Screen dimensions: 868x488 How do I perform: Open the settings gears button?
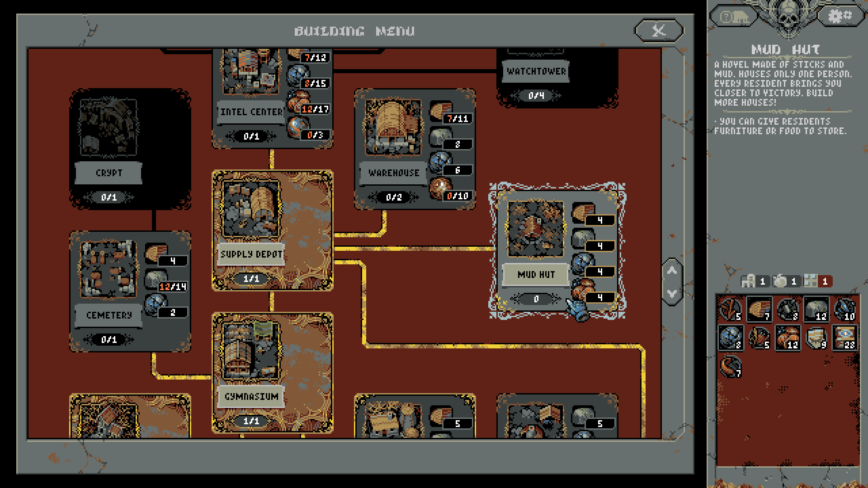[x=840, y=17]
